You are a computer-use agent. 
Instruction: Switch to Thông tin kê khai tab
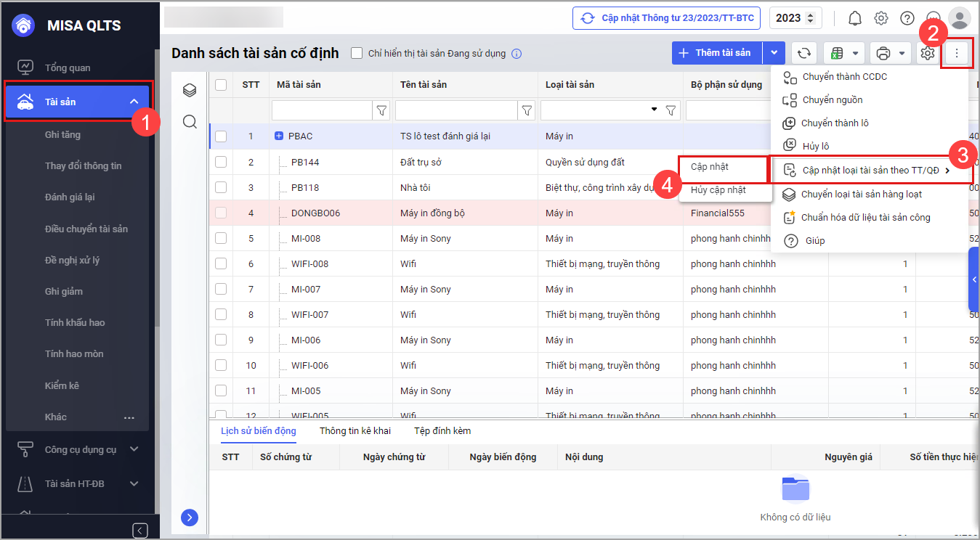coord(355,431)
